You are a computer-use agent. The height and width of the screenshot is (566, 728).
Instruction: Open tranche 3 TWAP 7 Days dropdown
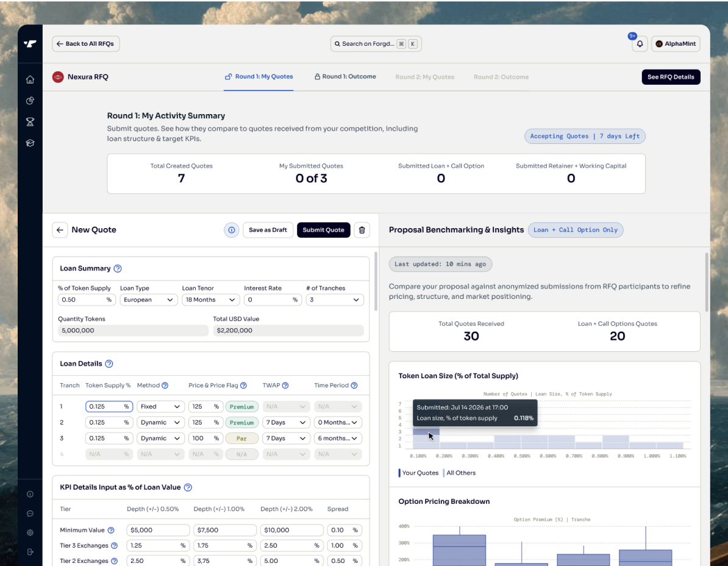tap(286, 439)
